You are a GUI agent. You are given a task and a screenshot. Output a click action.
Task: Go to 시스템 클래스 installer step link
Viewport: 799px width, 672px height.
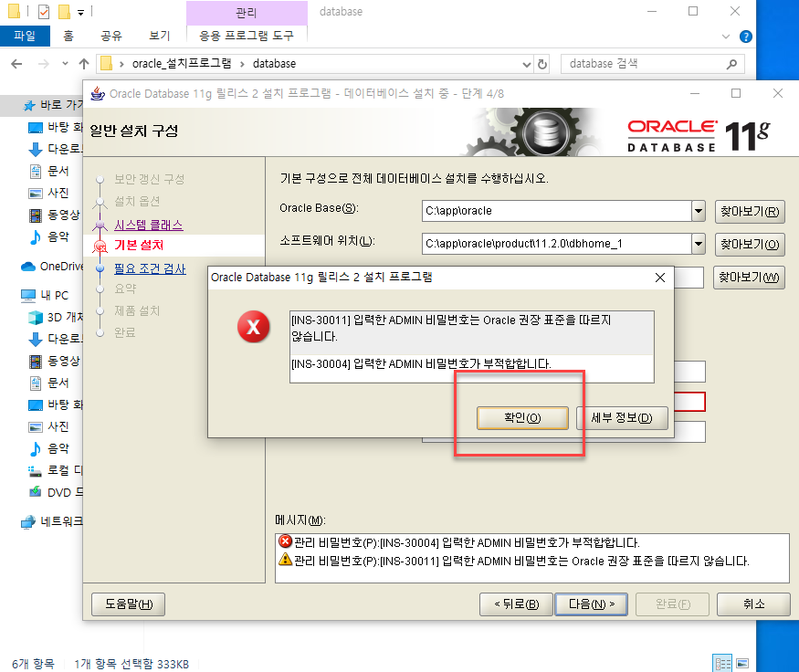tap(148, 225)
